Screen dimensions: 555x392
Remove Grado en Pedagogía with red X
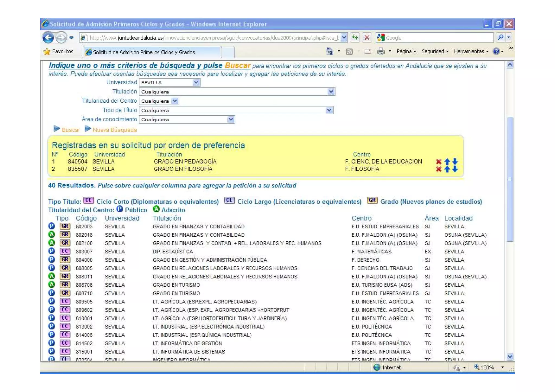(438, 162)
